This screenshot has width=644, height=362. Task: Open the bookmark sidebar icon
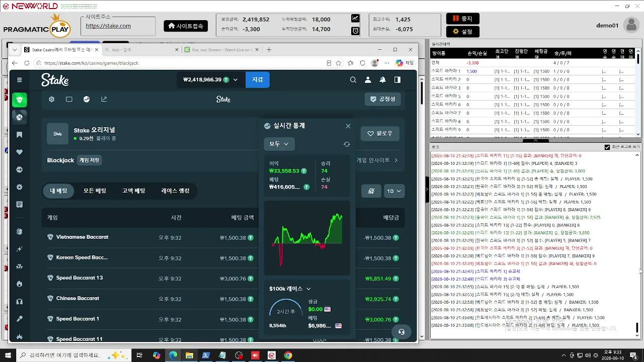[20, 135]
